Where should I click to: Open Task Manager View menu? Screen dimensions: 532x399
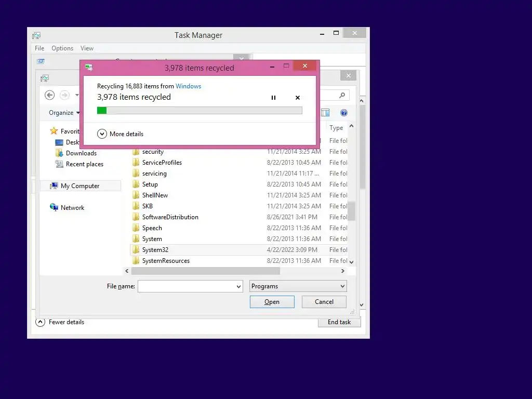pyautogui.click(x=87, y=48)
